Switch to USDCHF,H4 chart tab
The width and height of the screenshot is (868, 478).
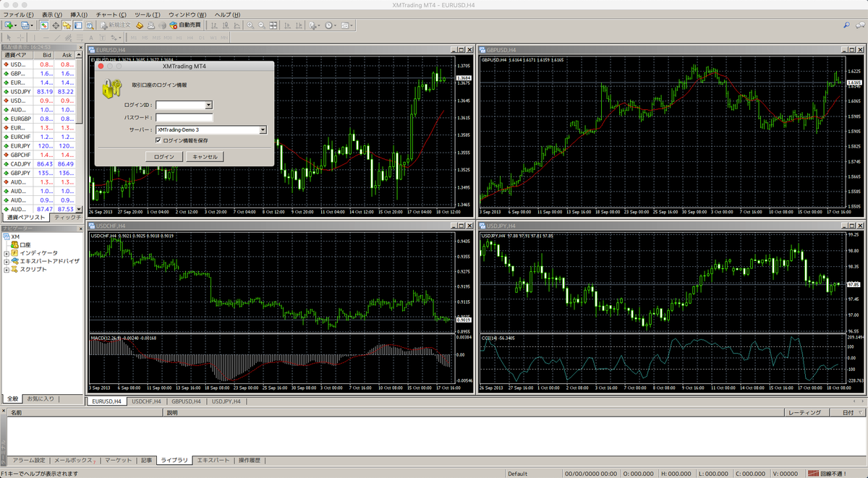tap(145, 401)
